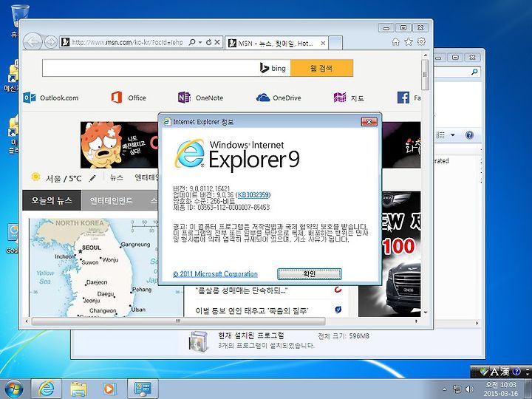Screen dimensions: 532x399
Task: Launch Windows Media Player from taskbar
Action: click(109, 389)
